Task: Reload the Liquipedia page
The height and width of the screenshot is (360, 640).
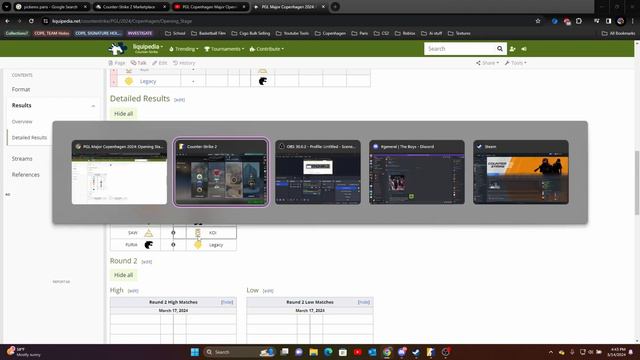Action: pos(31,21)
